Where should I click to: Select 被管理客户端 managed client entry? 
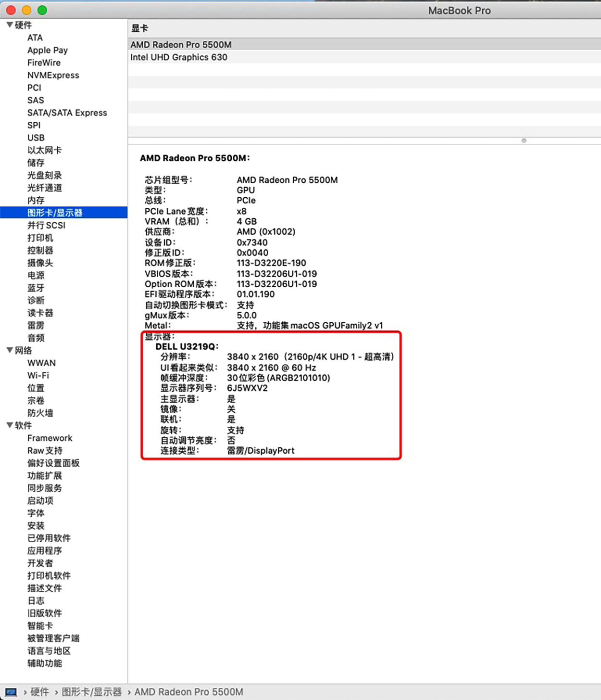click(x=53, y=638)
